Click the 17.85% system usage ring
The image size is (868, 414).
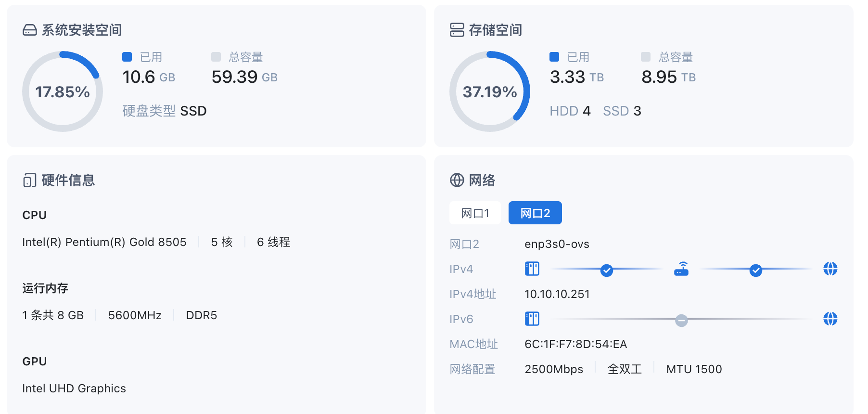(63, 91)
